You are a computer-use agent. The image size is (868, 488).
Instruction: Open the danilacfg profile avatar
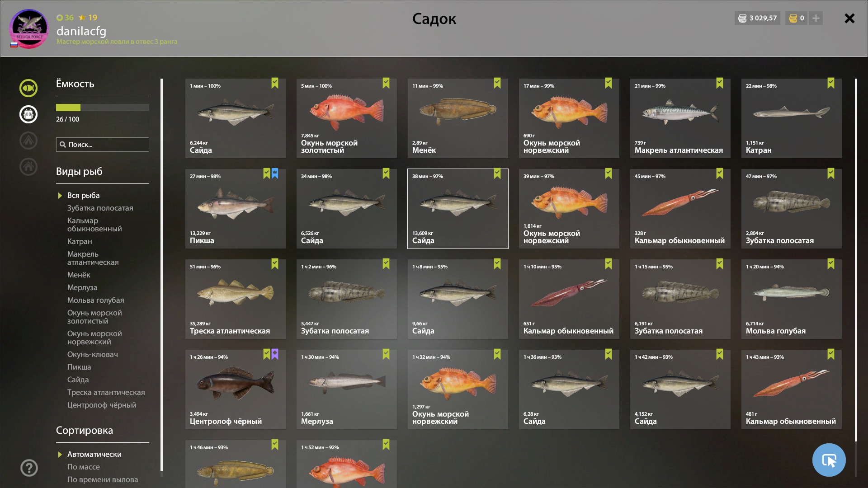point(29,29)
